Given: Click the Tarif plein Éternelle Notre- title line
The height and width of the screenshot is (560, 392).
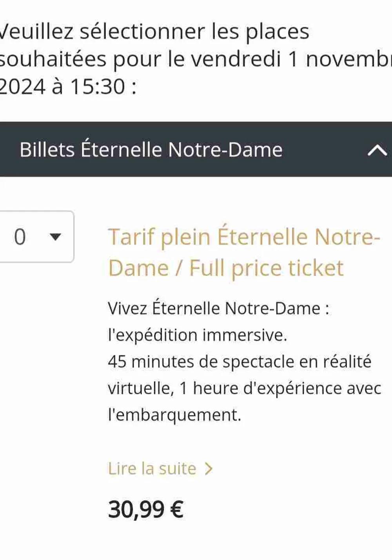Looking at the screenshot, I should [244, 237].
